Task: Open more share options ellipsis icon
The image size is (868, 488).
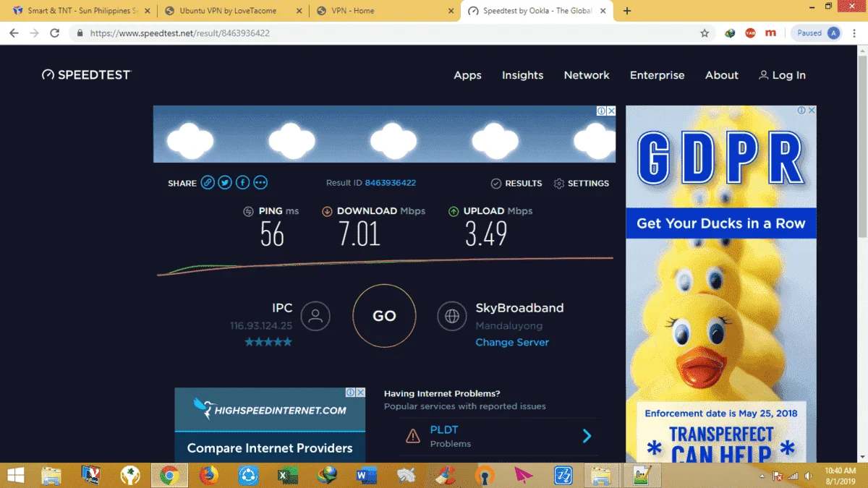Action: (x=260, y=183)
